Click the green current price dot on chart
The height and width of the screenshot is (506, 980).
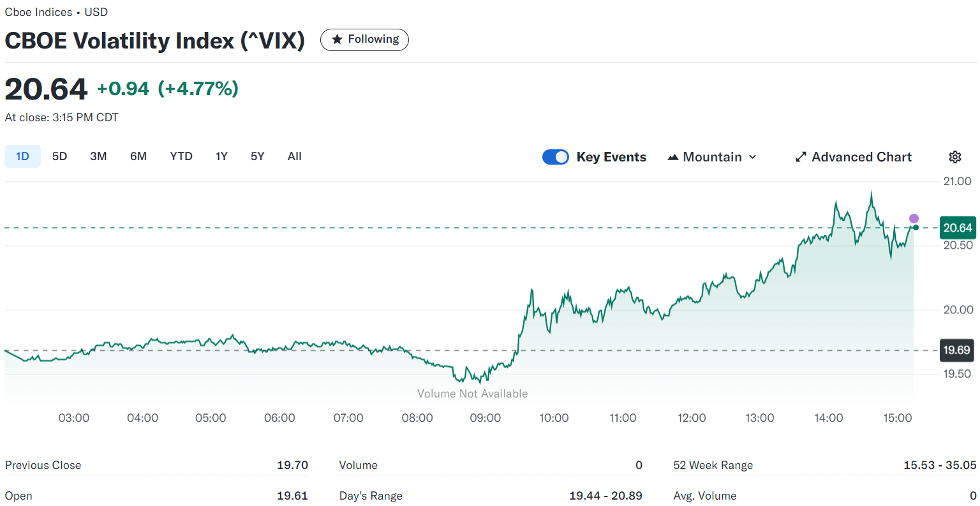coord(916,228)
